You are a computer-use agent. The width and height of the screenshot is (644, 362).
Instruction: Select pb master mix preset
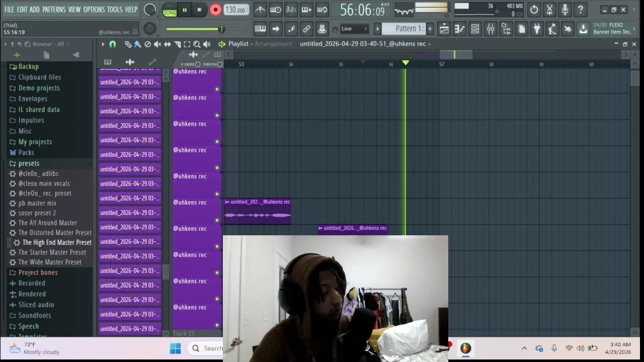(x=37, y=203)
